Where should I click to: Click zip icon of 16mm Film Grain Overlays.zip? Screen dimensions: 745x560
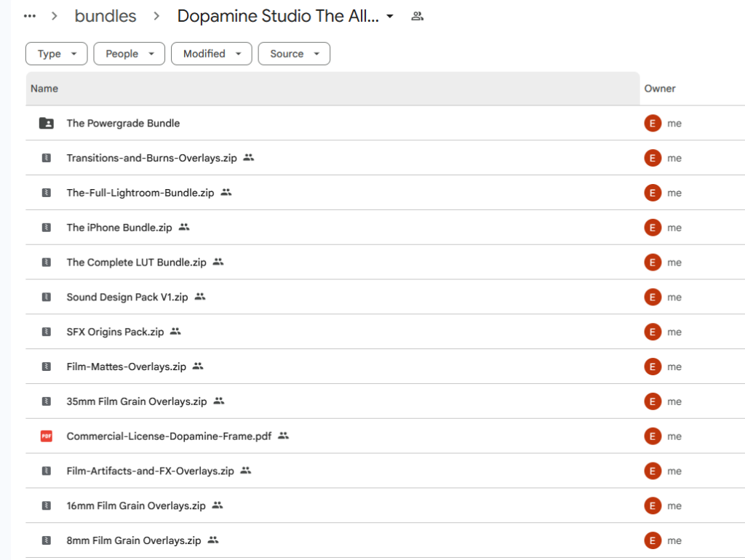(46, 505)
